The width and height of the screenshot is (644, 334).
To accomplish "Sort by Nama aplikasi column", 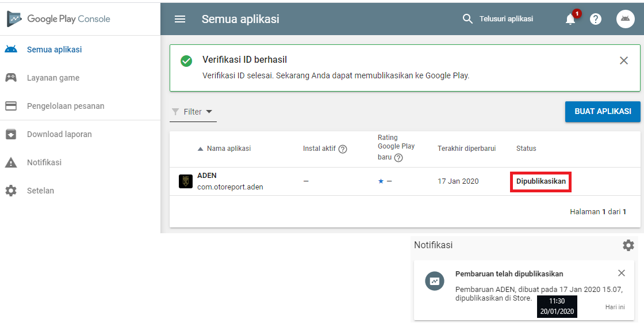I will coord(224,149).
